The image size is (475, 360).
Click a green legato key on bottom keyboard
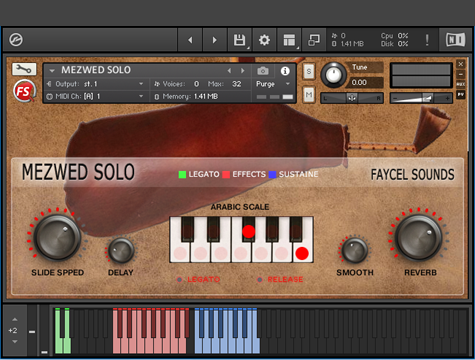pos(58,345)
